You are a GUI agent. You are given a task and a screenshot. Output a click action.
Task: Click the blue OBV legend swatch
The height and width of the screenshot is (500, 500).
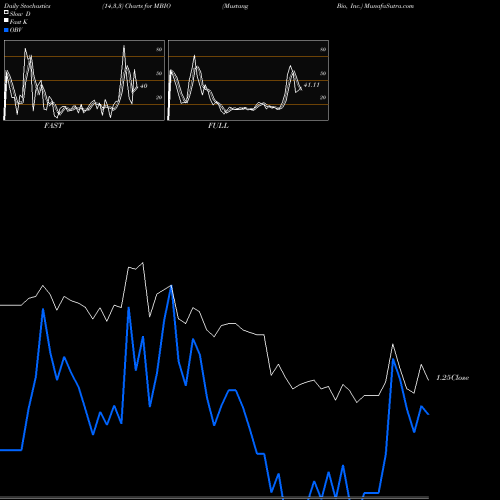tap(6, 30)
